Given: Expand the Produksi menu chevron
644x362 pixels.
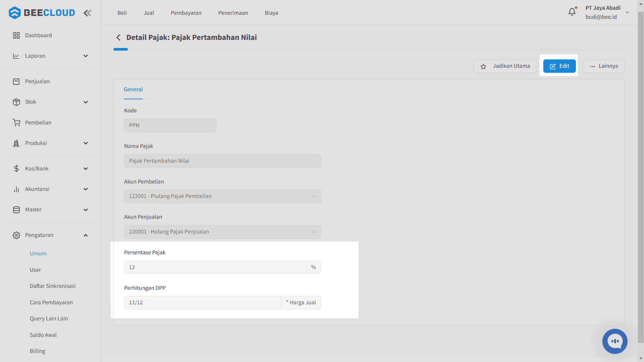Looking at the screenshot, I should point(86,143).
